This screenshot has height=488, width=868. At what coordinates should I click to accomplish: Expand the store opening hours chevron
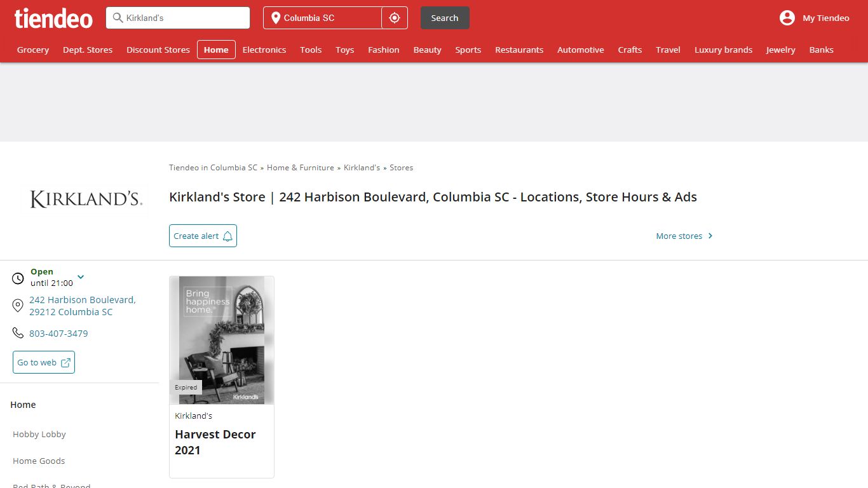[x=81, y=277]
